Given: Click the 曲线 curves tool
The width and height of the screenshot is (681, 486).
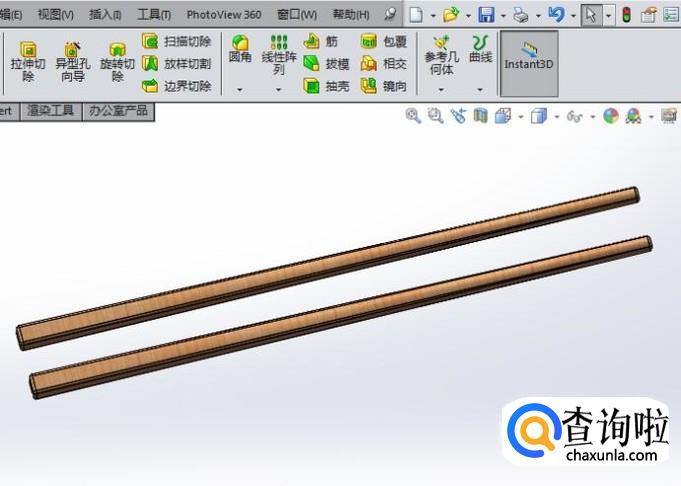Looking at the screenshot, I should click(480, 49).
